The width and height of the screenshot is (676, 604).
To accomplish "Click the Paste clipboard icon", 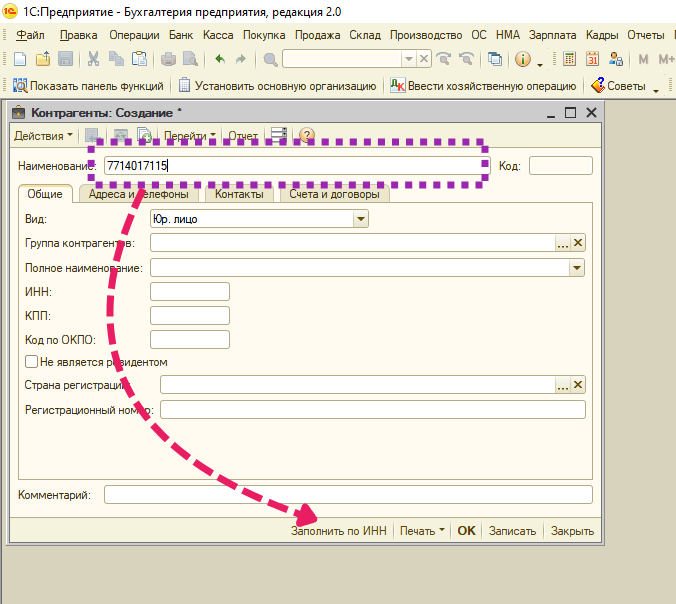I will tap(139, 59).
